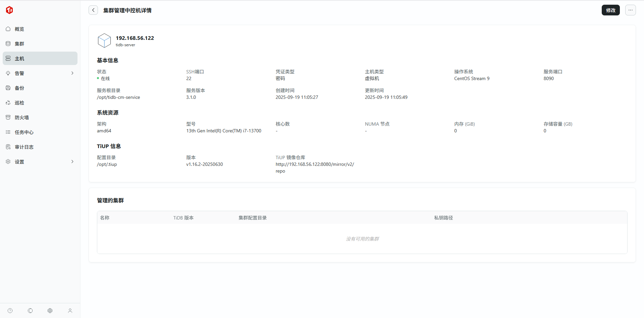Go to 概览 overview page

19,29
